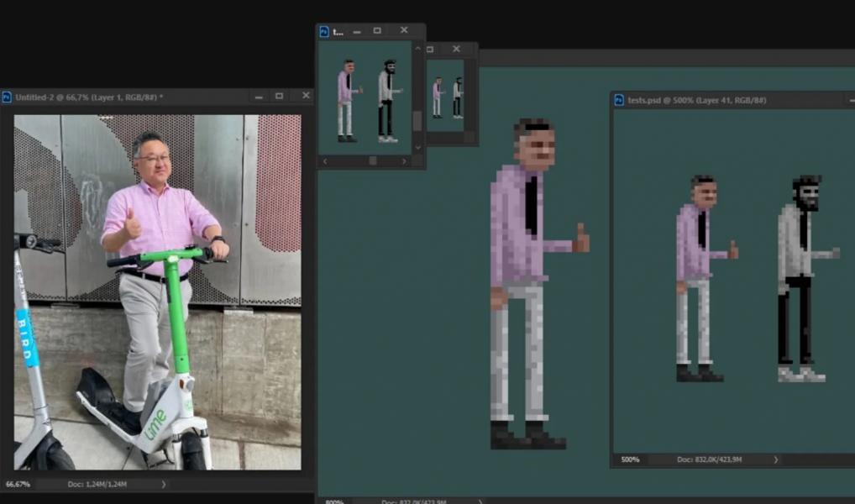Click the Doc: 832,0K/423,9M info in tests.psd

pos(710,459)
